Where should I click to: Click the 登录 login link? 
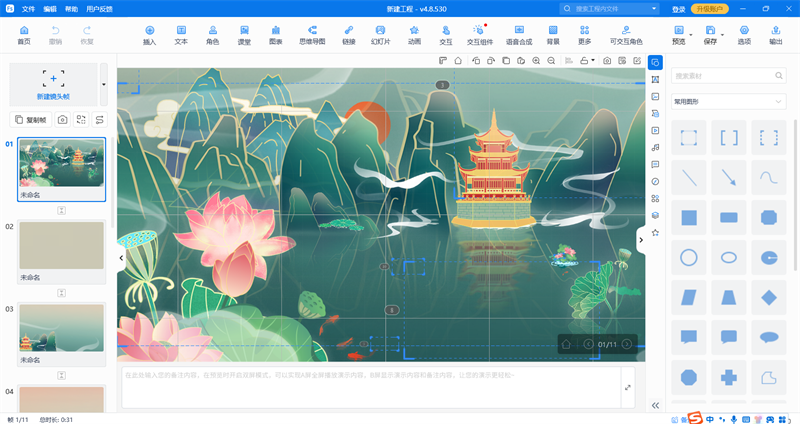coord(679,9)
